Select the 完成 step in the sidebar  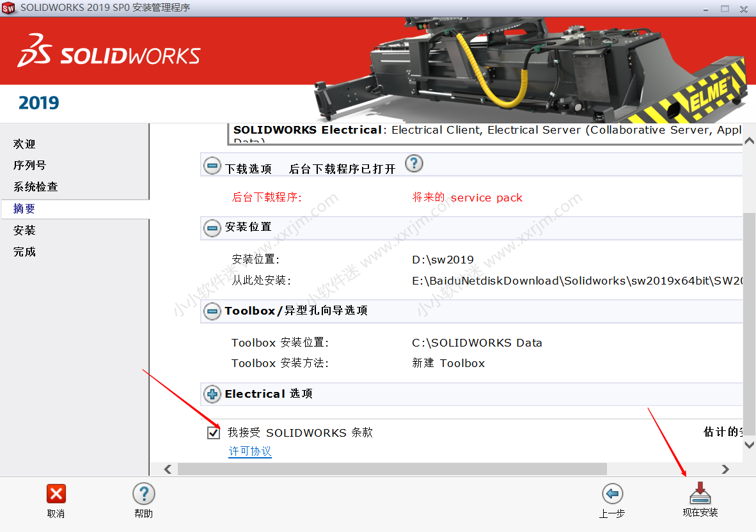pos(24,252)
